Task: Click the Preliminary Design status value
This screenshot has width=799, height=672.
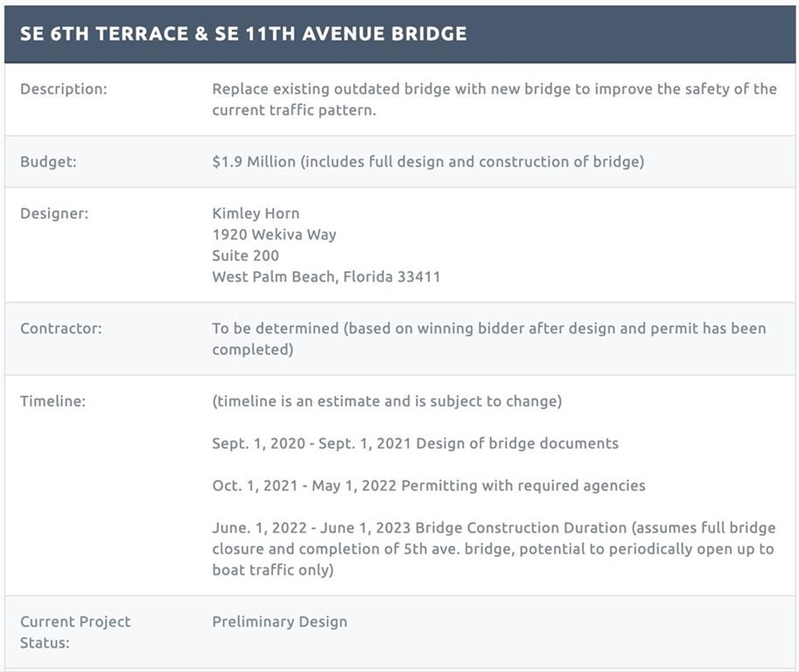Action: coord(279,622)
